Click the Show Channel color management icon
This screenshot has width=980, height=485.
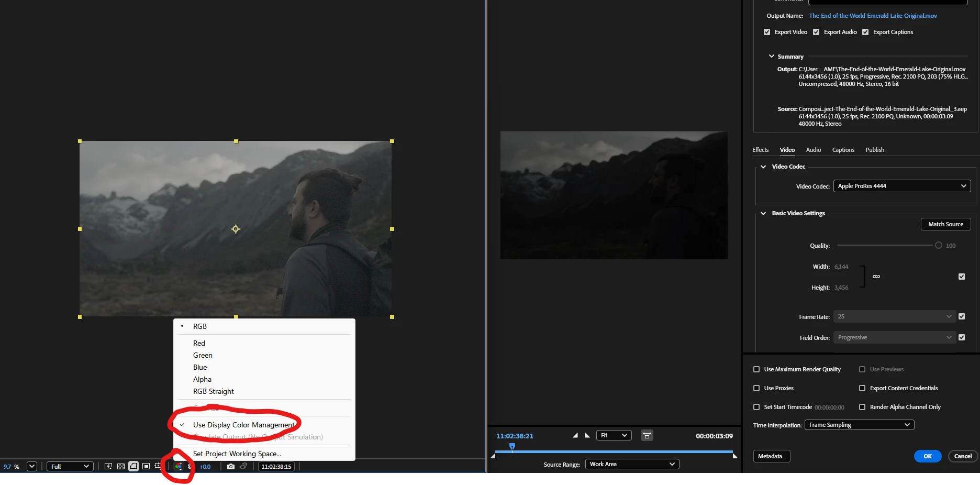pyautogui.click(x=179, y=466)
